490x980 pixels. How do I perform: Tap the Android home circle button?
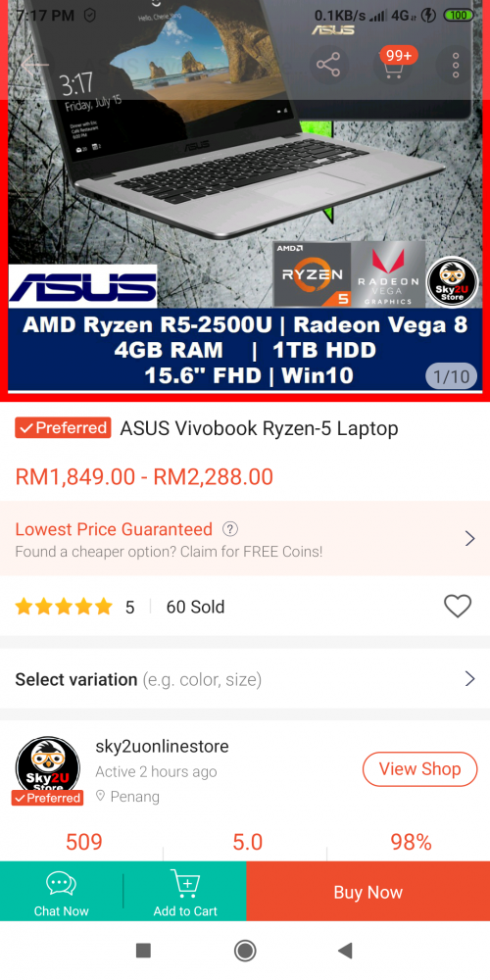pos(245,951)
